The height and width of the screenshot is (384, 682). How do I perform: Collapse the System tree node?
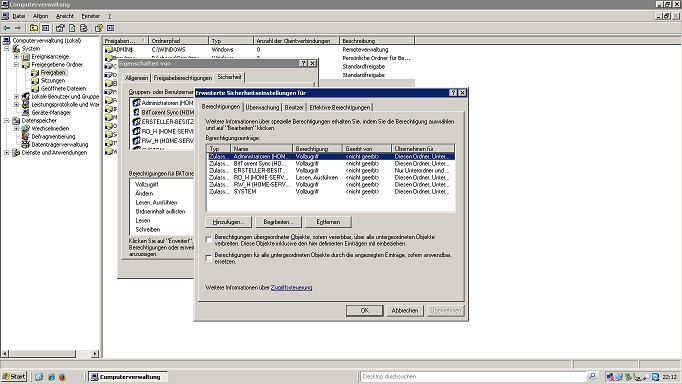coord(7,49)
